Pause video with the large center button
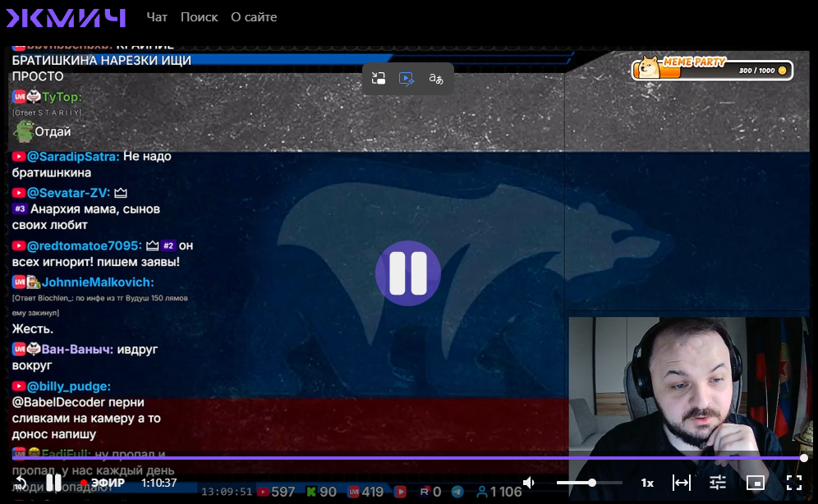This screenshot has width=818, height=504. tap(408, 273)
